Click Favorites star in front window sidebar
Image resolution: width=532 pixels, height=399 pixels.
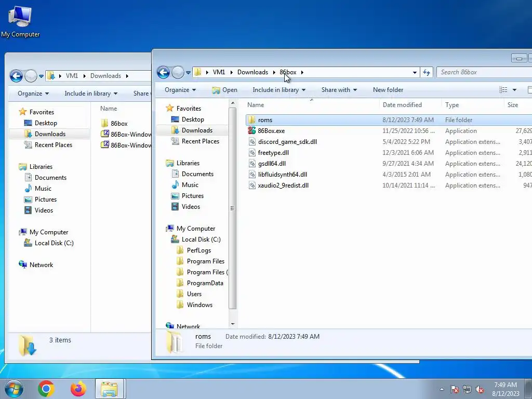tap(170, 108)
